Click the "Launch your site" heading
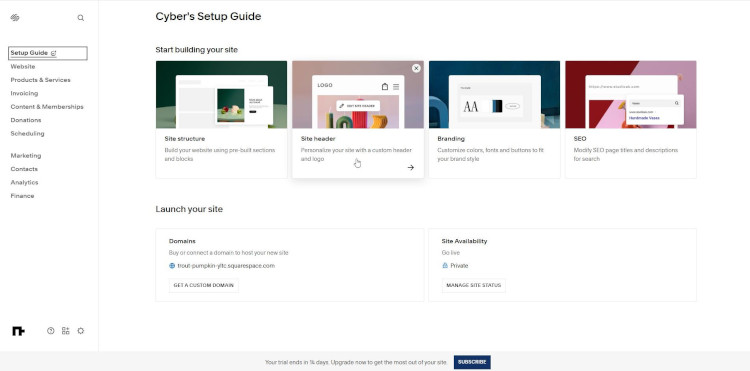This screenshot has width=750, height=371. click(x=189, y=209)
